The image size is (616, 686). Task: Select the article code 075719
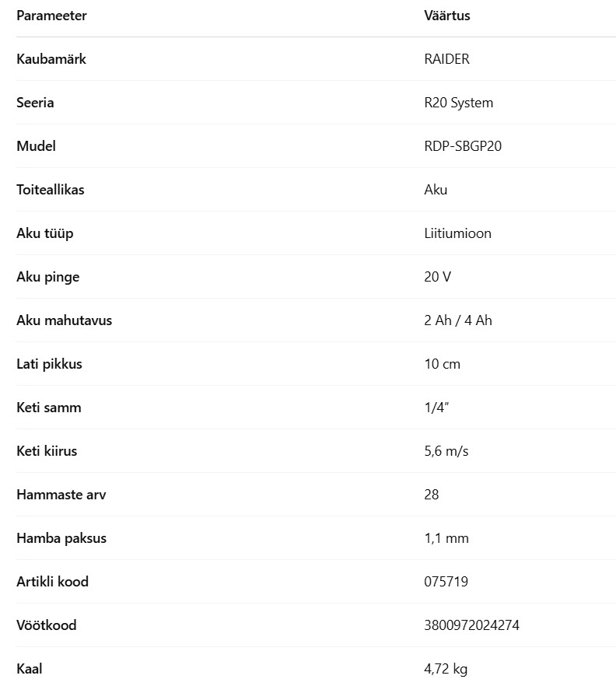pos(446,582)
